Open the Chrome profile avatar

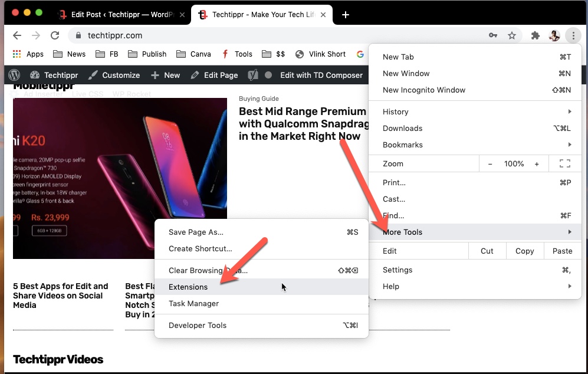pos(554,35)
